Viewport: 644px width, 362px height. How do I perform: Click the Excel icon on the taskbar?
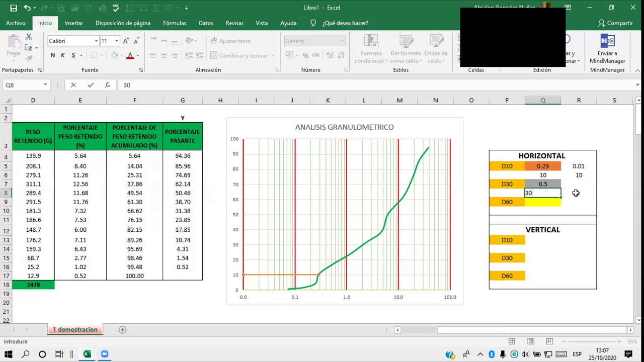[x=87, y=354]
